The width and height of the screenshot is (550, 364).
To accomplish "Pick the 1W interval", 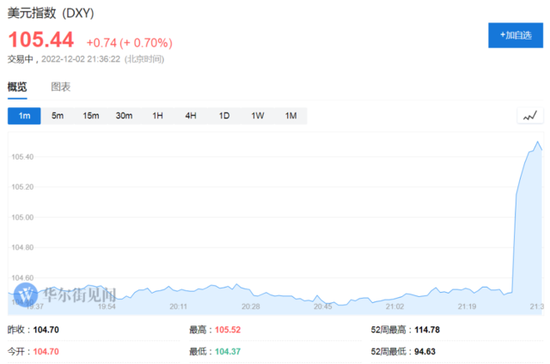I will click(257, 116).
